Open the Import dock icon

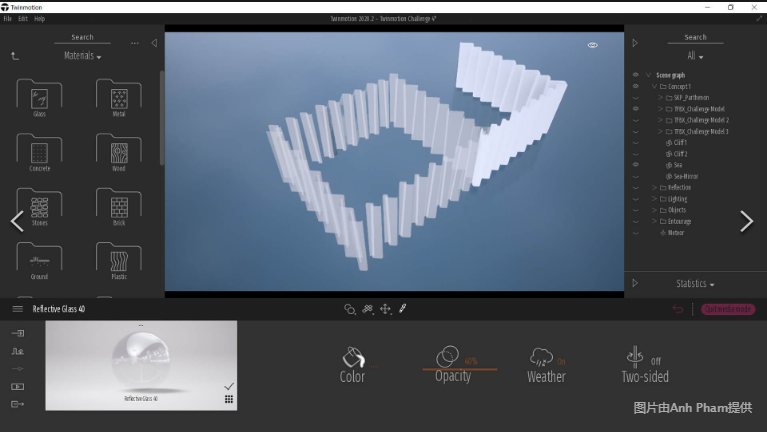18,333
